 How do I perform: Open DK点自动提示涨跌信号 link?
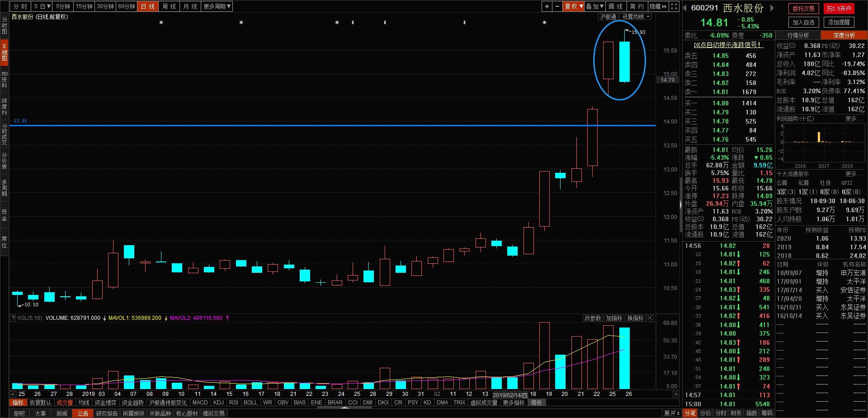coord(728,45)
